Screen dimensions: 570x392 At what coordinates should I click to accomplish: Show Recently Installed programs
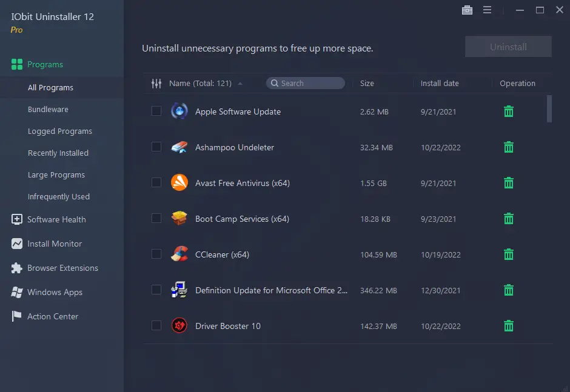pos(58,153)
